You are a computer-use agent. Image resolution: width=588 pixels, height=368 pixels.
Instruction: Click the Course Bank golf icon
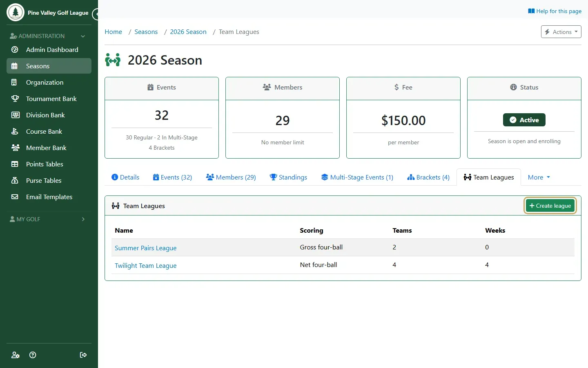pyautogui.click(x=15, y=131)
